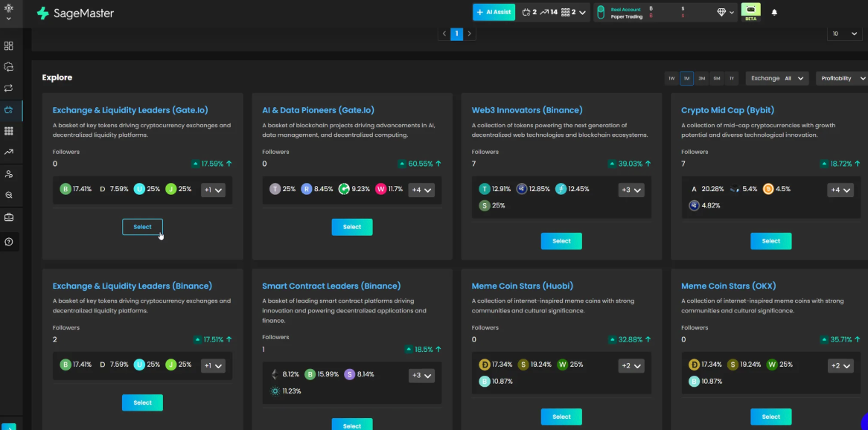Viewport: 868px width, 430px height.
Task: Click the BETA robot icon
Action: (750, 12)
